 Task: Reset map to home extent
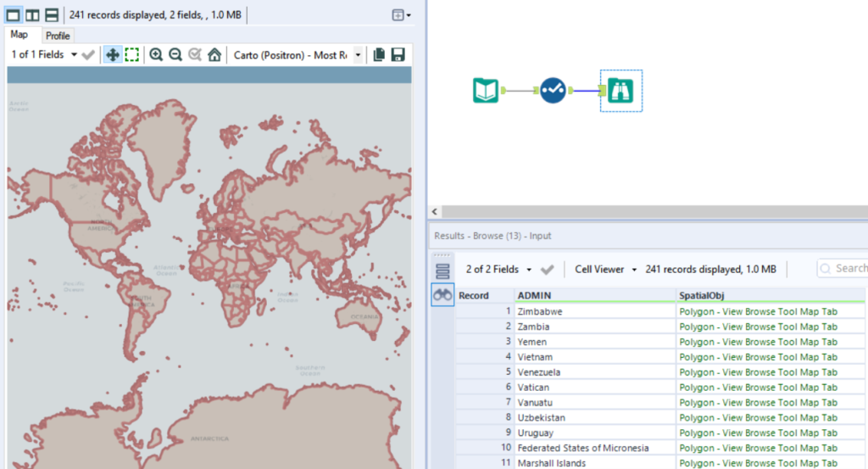pos(214,55)
